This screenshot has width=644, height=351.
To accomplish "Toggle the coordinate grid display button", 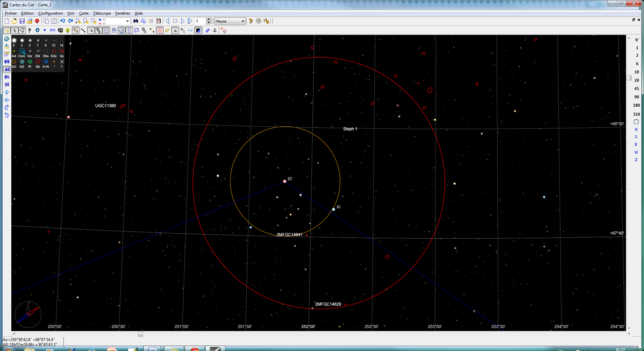I will [106, 30].
